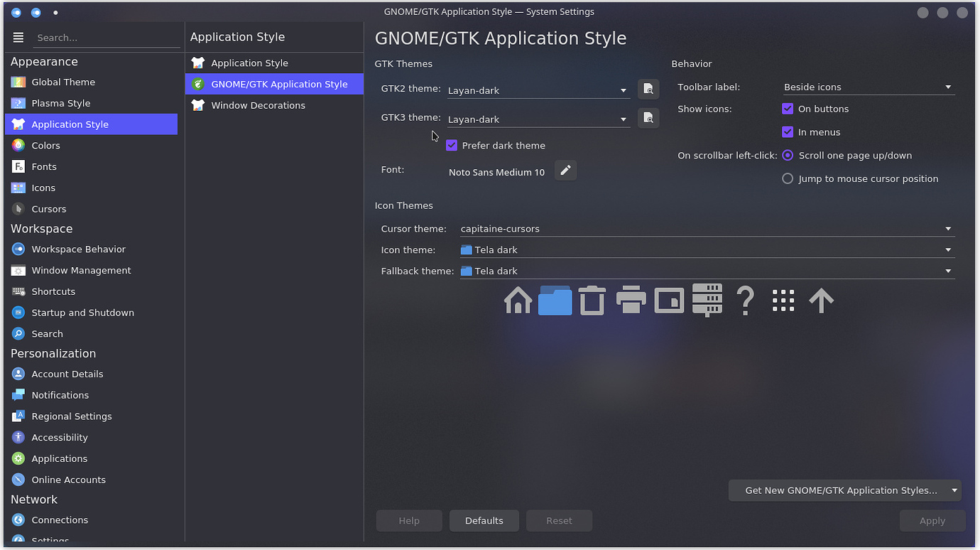
Task: Select Application Style submodule in middle panel
Action: tap(274, 63)
